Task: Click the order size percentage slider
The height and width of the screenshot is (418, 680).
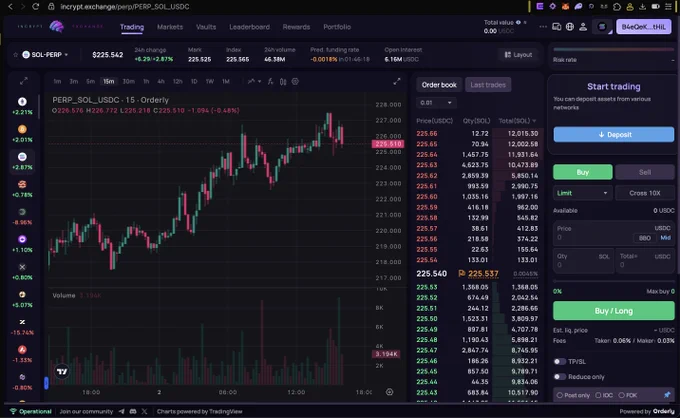Action: click(614, 282)
